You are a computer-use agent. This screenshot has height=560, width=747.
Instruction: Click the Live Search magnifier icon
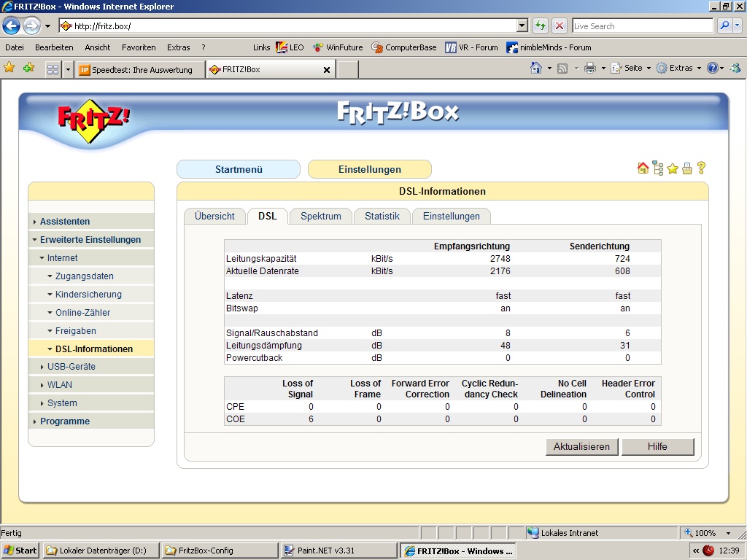(x=724, y=26)
